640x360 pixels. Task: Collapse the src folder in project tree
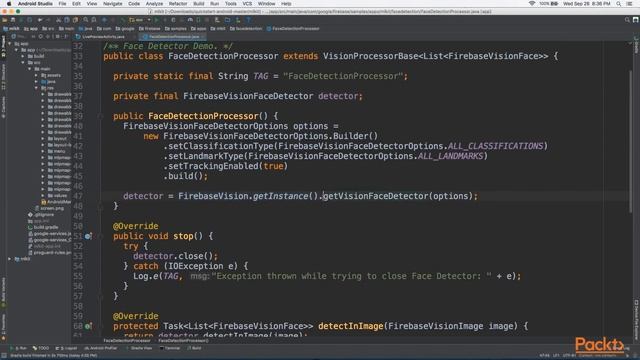(23, 63)
